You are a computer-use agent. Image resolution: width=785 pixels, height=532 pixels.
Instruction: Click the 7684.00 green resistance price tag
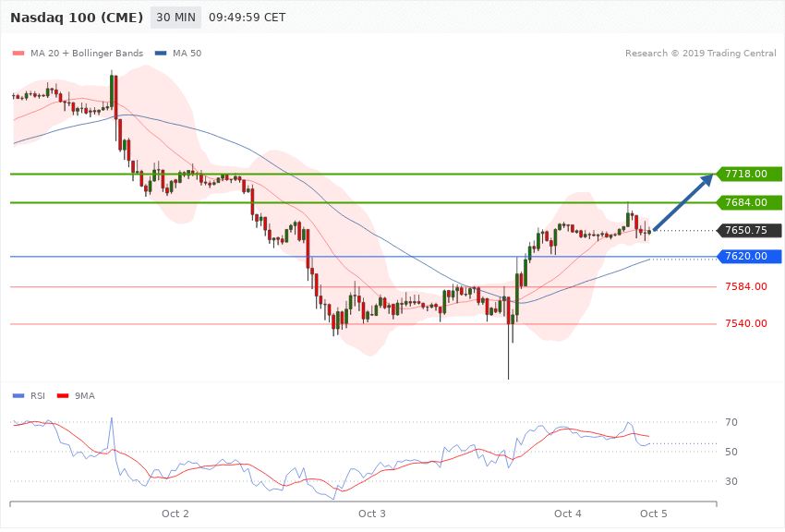tap(750, 202)
